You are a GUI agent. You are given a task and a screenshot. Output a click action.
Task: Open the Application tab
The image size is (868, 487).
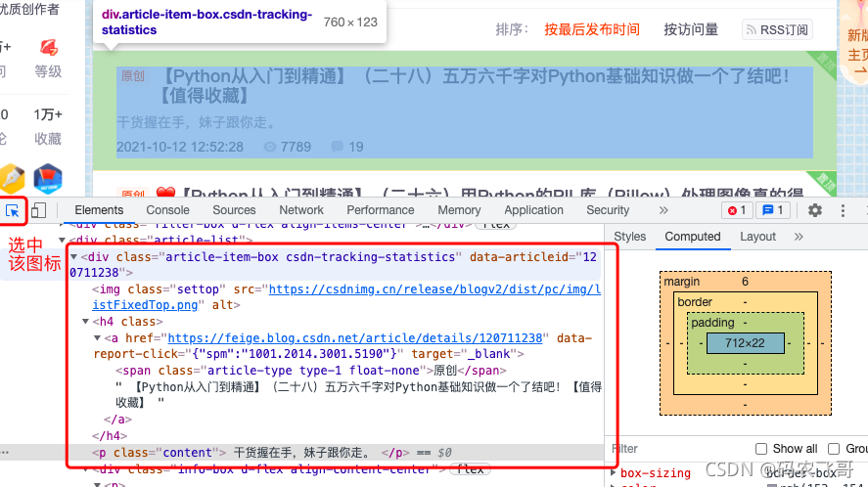click(533, 210)
